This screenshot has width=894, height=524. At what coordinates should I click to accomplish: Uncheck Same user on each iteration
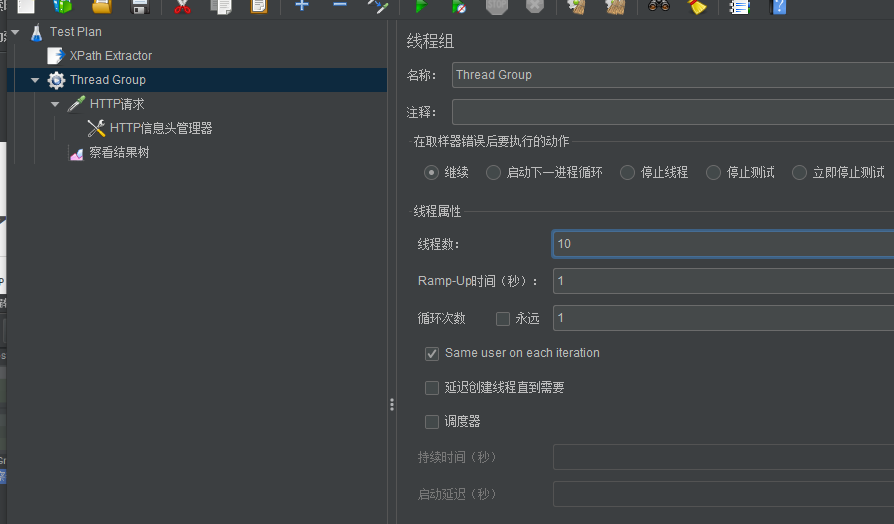432,354
